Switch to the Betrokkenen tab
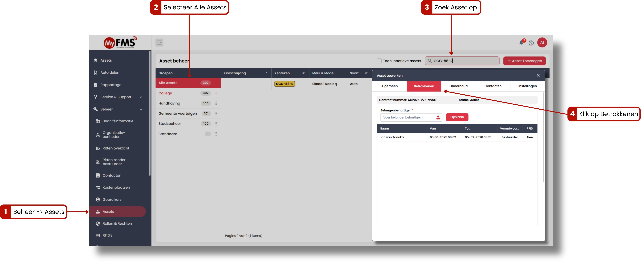The image size is (644, 264). [424, 86]
